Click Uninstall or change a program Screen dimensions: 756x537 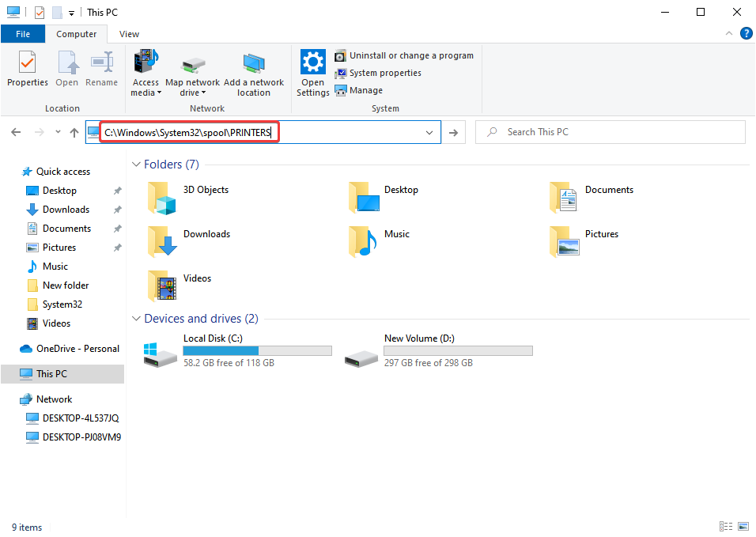pyautogui.click(x=404, y=55)
